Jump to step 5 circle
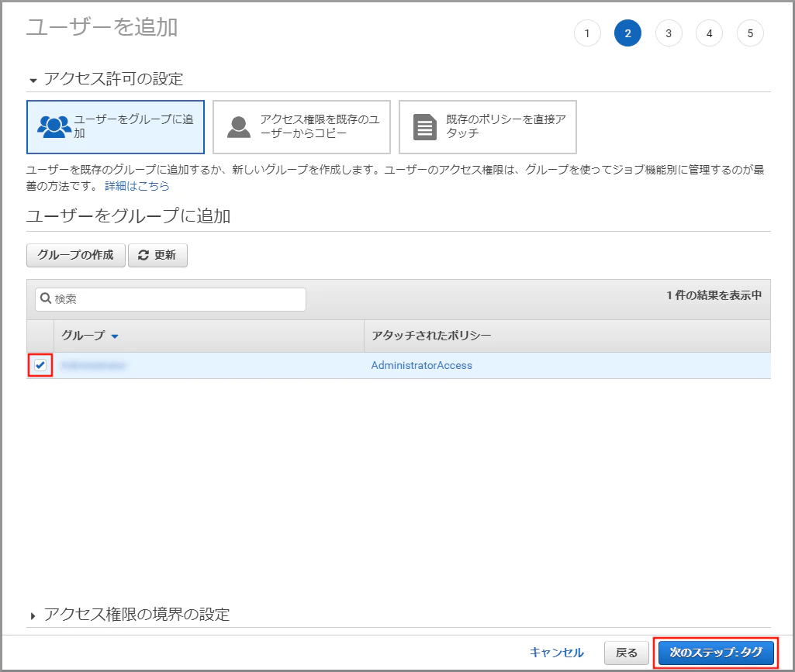 coord(750,33)
